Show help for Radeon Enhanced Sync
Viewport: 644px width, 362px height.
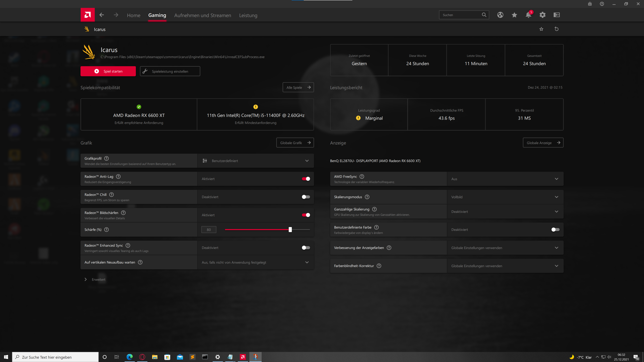[x=128, y=245]
